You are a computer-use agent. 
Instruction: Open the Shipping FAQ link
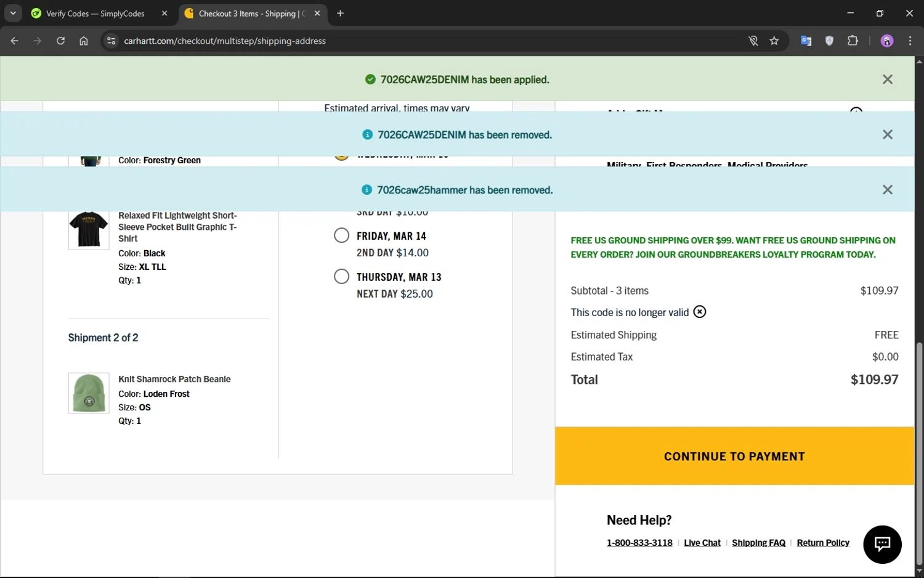tap(758, 543)
